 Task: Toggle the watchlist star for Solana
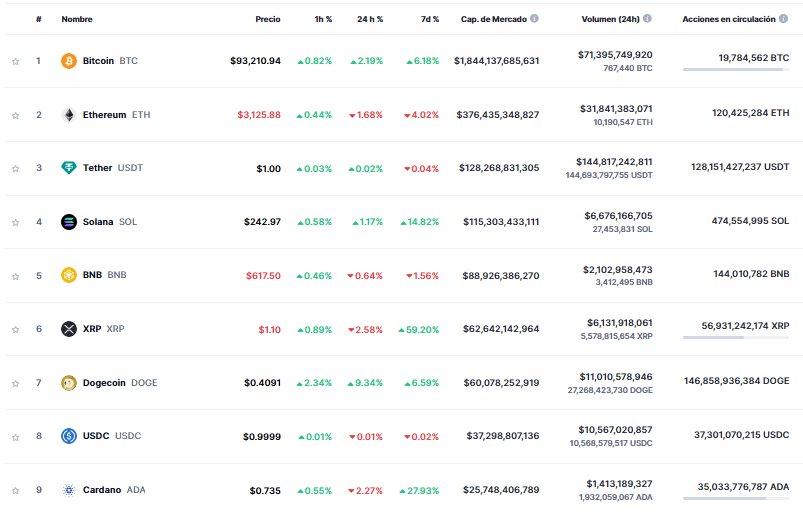(15, 222)
